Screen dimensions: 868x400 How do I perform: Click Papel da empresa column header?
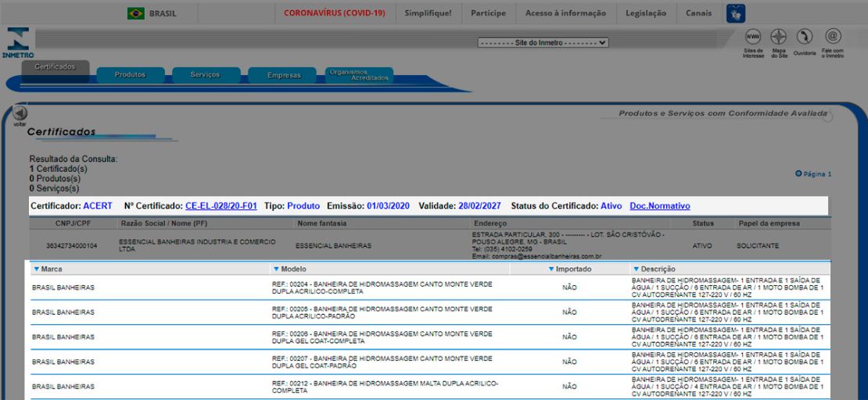(769, 223)
